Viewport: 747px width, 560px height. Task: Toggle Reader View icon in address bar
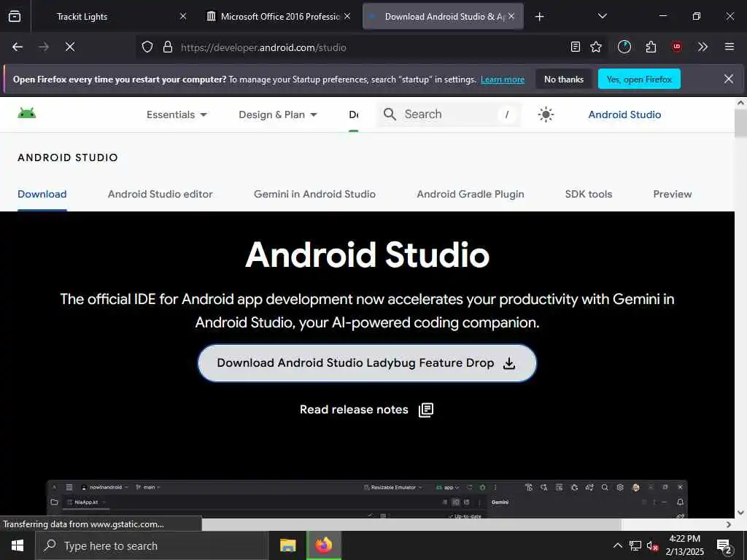pos(576,47)
